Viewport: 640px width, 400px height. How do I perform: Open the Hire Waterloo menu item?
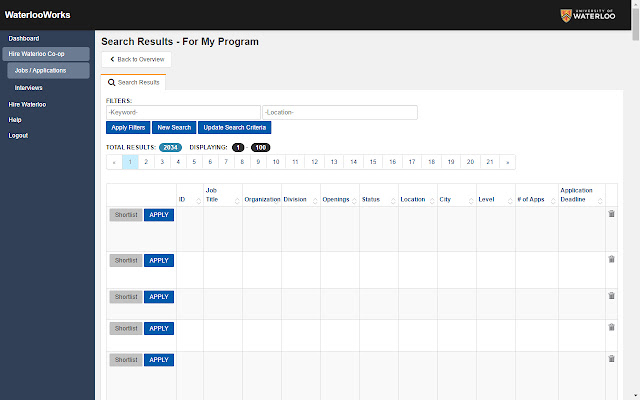pyautogui.click(x=27, y=104)
